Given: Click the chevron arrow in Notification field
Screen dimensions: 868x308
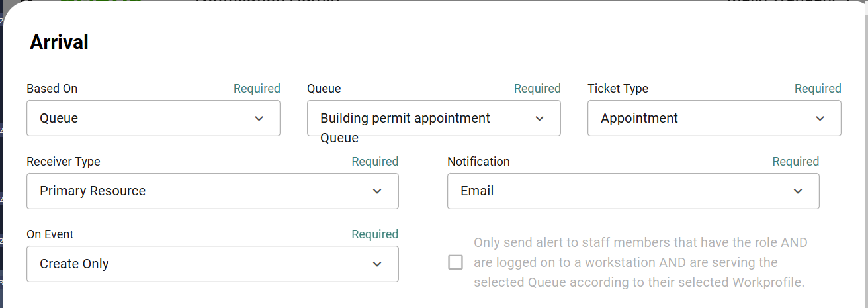Looking at the screenshot, I should point(798,191).
